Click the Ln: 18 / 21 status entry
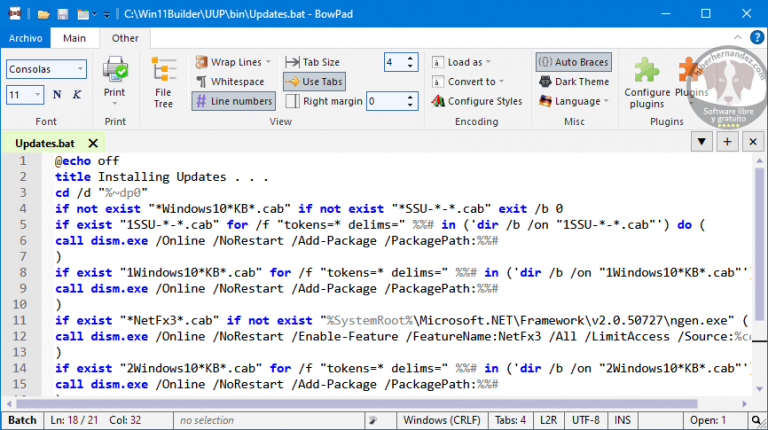This screenshot has width=768, height=430. 75,420
